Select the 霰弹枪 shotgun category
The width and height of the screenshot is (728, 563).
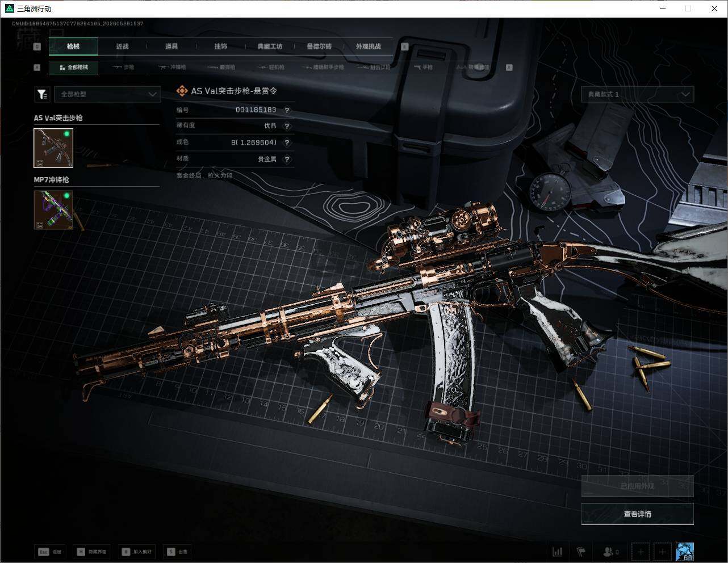click(221, 67)
